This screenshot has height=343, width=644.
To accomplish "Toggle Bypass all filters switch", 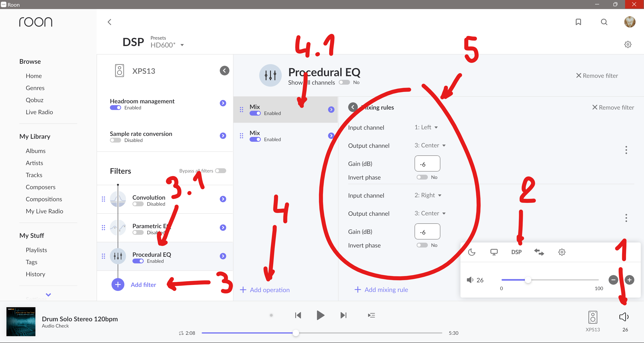I will (221, 171).
